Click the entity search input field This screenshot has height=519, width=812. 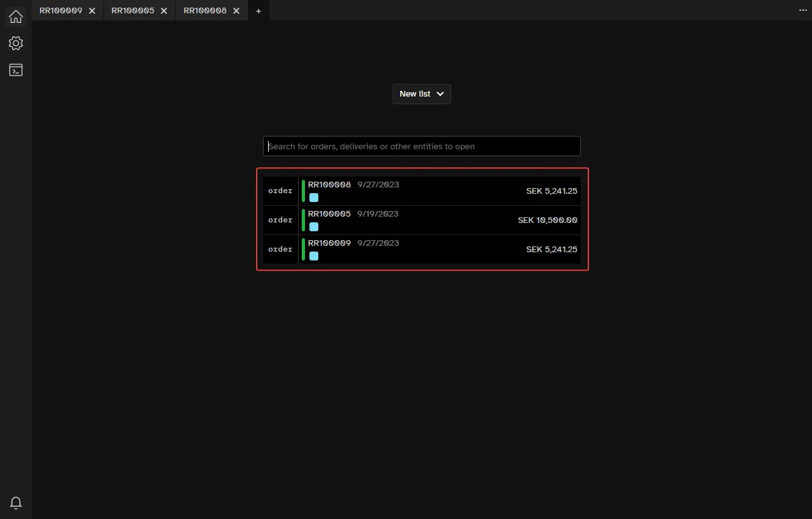(x=421, y=146)
